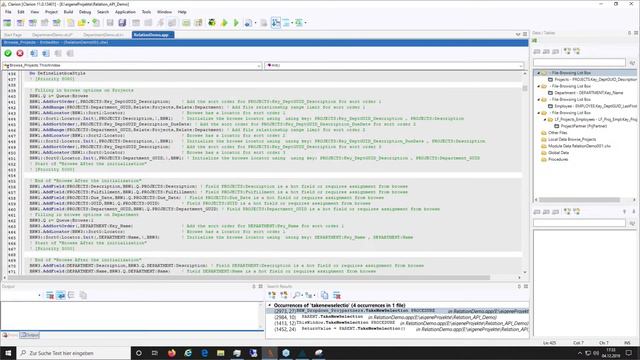The image size is (640, 360).
Task: Open the Help menu
Action: click(182, 12)
